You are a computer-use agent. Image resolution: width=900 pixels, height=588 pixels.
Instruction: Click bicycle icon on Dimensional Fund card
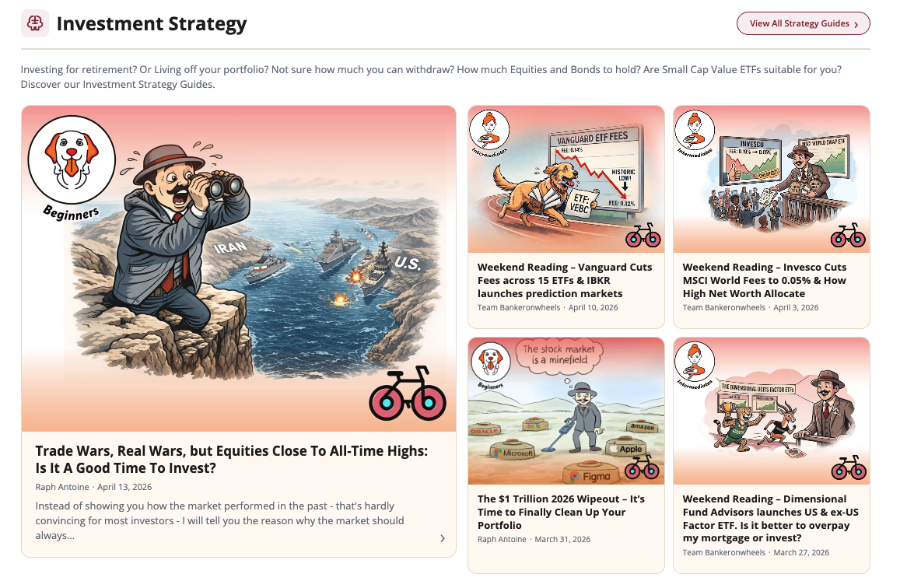click(849, 467)
